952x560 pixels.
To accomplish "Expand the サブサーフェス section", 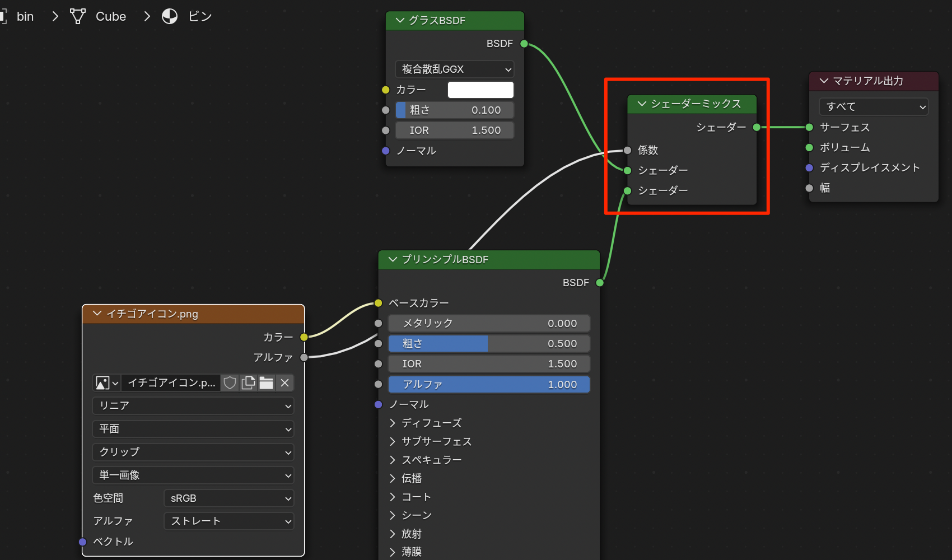I will [x=393, y=441].
